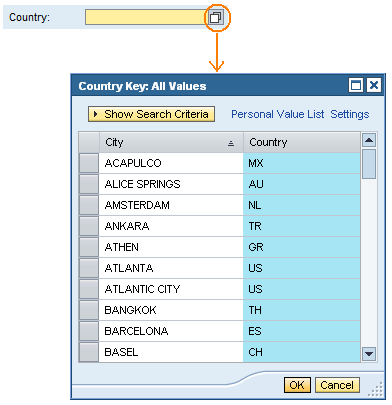This screenshot has height=405, width=392.
Task: Select row selector for BASEL
Action: (x=89, y=352)
